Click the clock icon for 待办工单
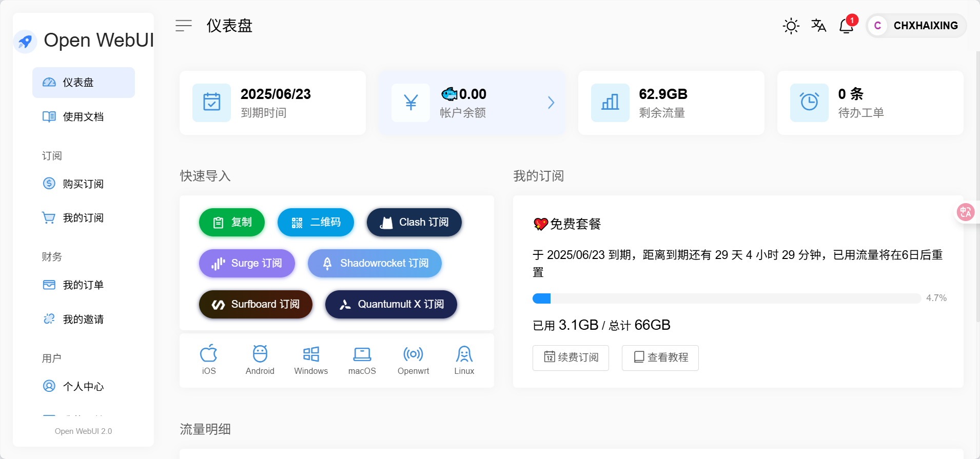 [809, 103]
